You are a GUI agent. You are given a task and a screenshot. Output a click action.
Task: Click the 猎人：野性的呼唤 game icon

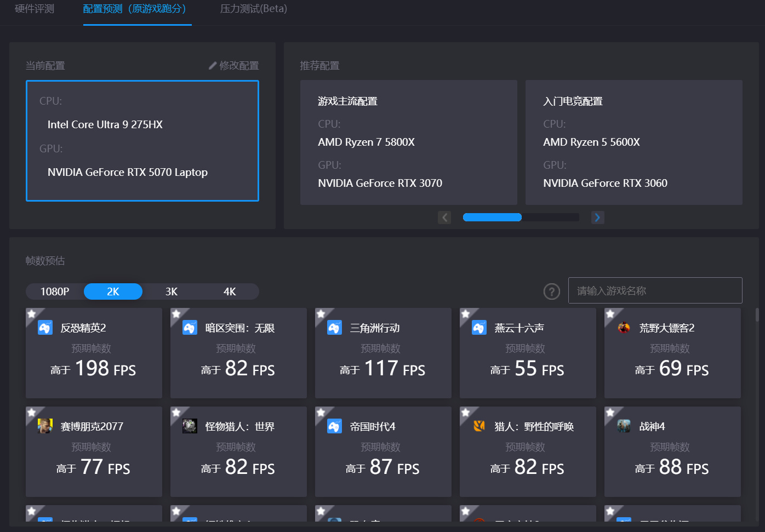pos(479,426)
